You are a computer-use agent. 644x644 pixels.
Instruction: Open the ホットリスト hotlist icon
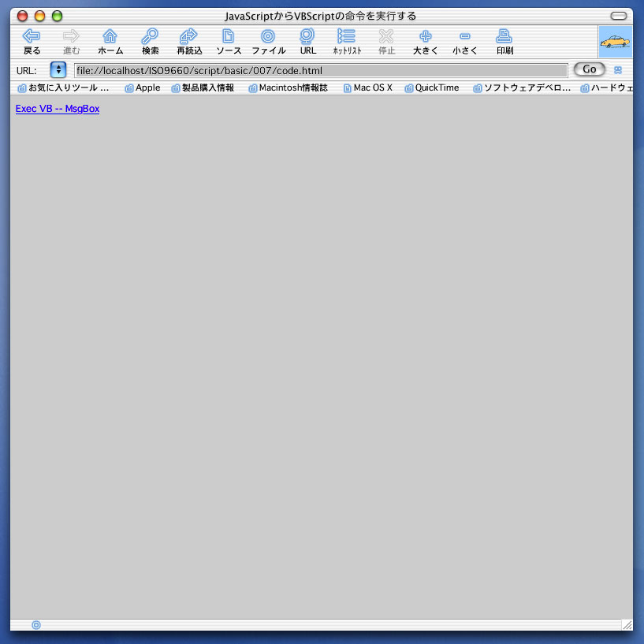[347, 36]
